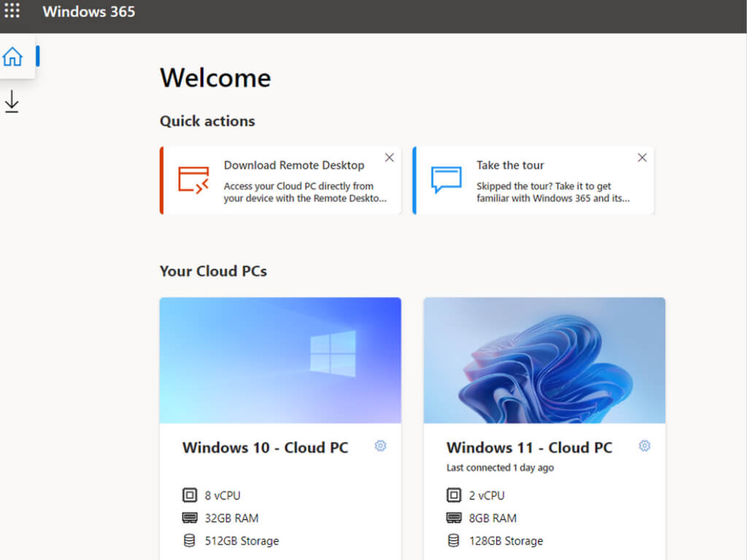Image resolution: width=747 pixels, height=560 pixels.
Task: Click the "2 vCPU" text
Action: tap(487, 496)
